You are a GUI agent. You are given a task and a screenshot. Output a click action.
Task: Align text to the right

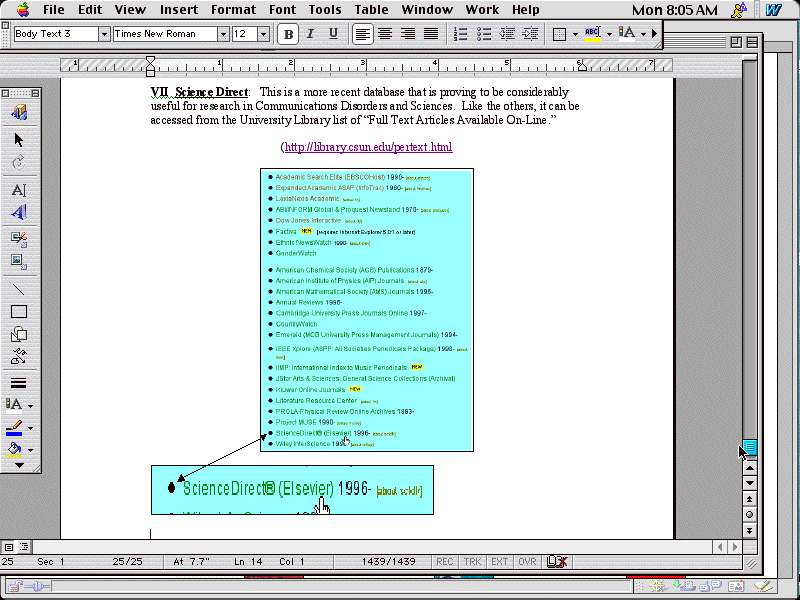coord(408,34)
